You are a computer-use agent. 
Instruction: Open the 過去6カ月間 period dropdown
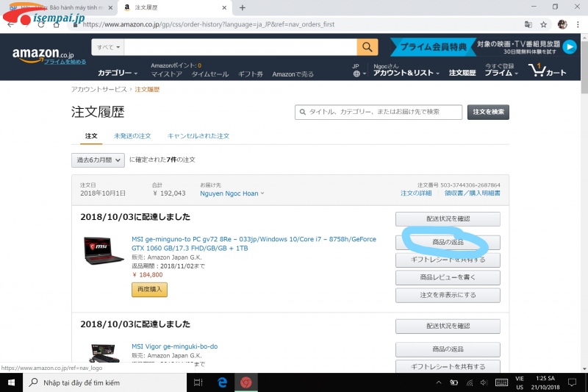pos(98,160)
